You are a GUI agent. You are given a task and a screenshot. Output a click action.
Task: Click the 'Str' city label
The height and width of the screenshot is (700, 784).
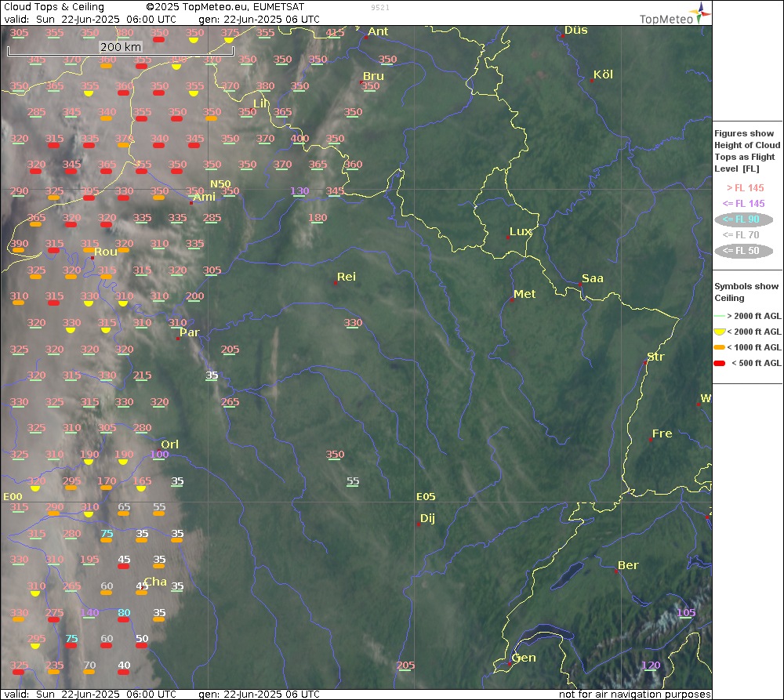coord(655,357)
